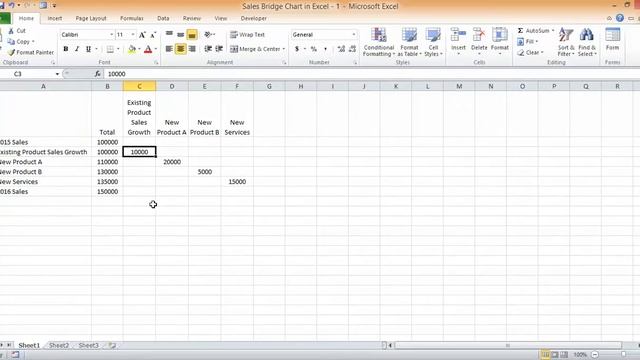Toggle middle vertical alignment
This screenshot has width=640, height=360.
click(x=180, y=35)
